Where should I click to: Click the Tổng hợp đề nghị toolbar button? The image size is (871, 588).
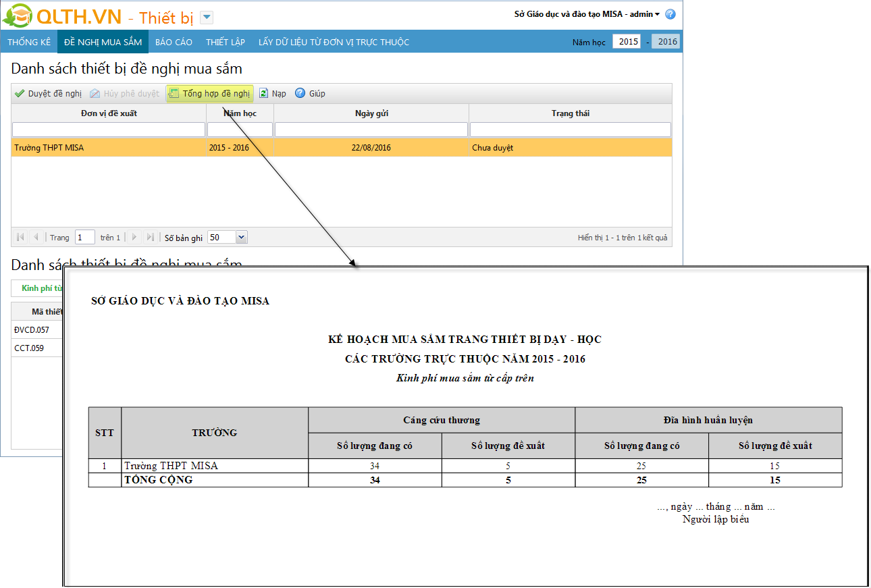[210, 94]
